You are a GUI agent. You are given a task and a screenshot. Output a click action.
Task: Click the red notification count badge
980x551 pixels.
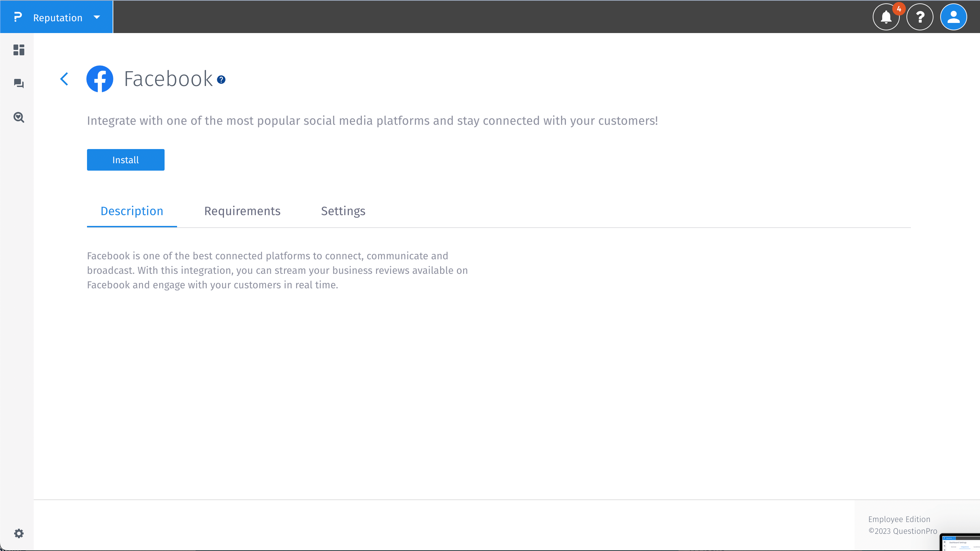[x=899, y=8]
